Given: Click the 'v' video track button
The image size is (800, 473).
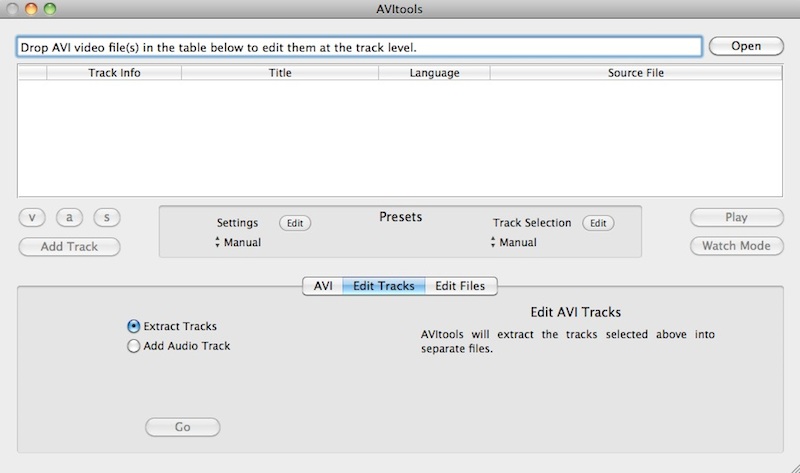Looking at the screenshot, I should 33,217.
